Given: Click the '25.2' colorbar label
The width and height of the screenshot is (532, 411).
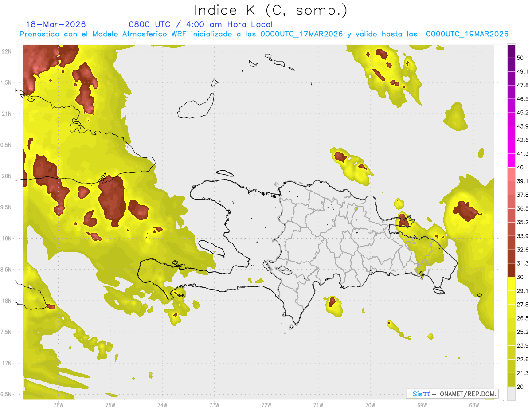Looking at the screenshot, I should 523,332.
